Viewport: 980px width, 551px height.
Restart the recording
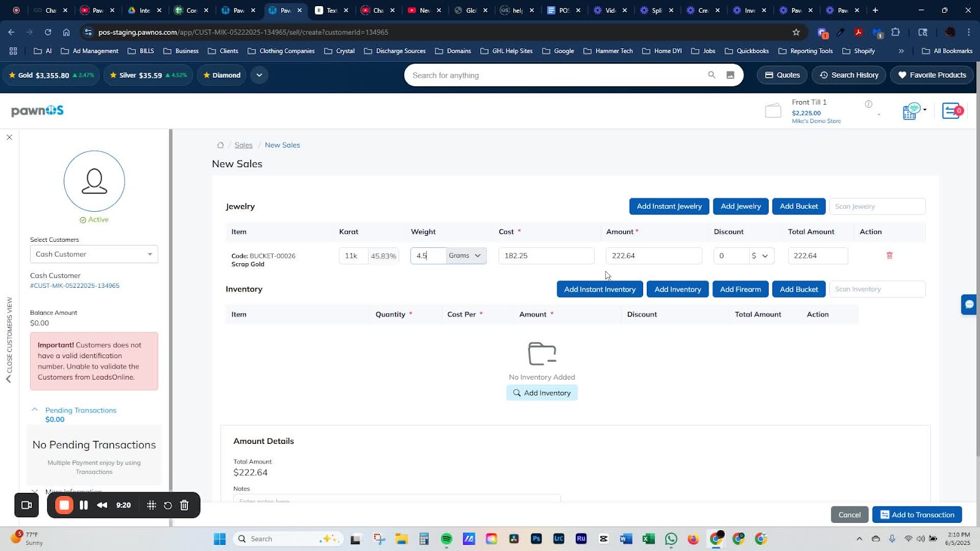click(168, 505)
